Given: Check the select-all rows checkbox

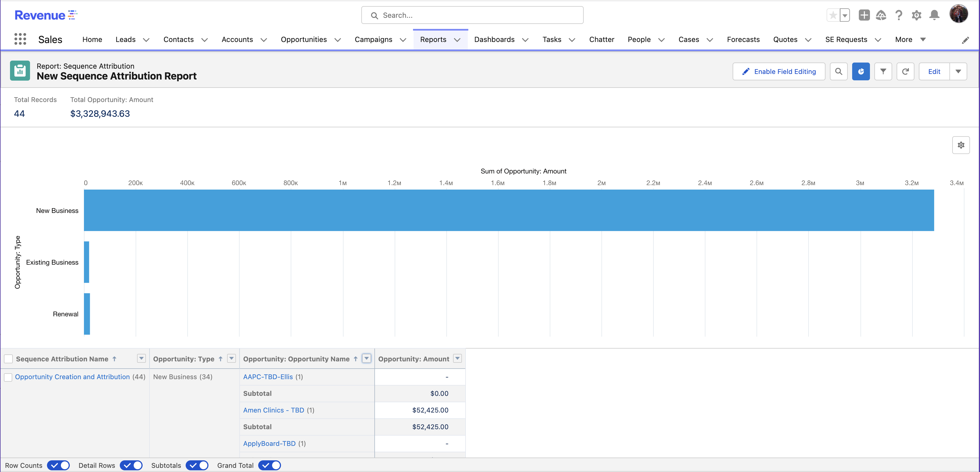Looking at the screenshot, I should [8, 358].
